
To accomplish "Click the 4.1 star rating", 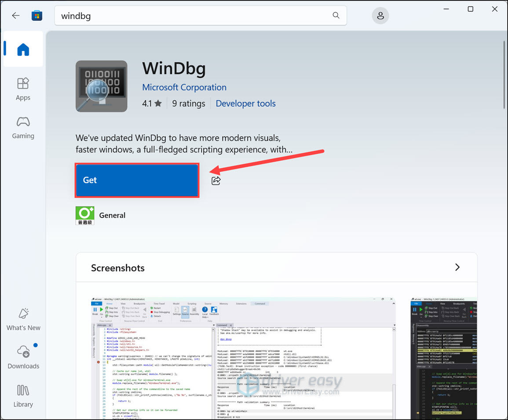I will [152, 104].
